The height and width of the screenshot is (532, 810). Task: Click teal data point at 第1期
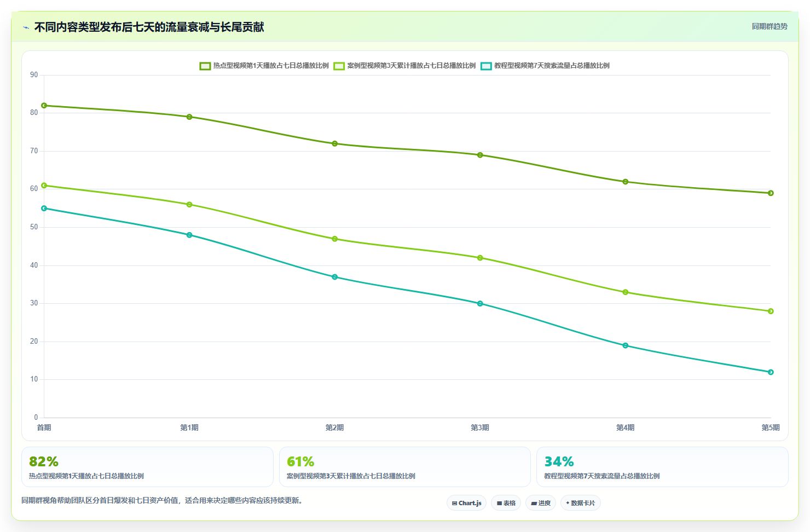coord(189,235)
